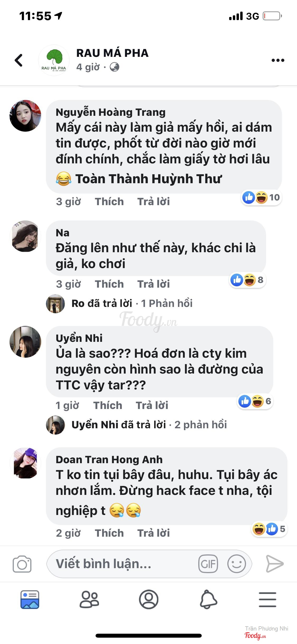Open the GIF picker

tap(208, 564)
